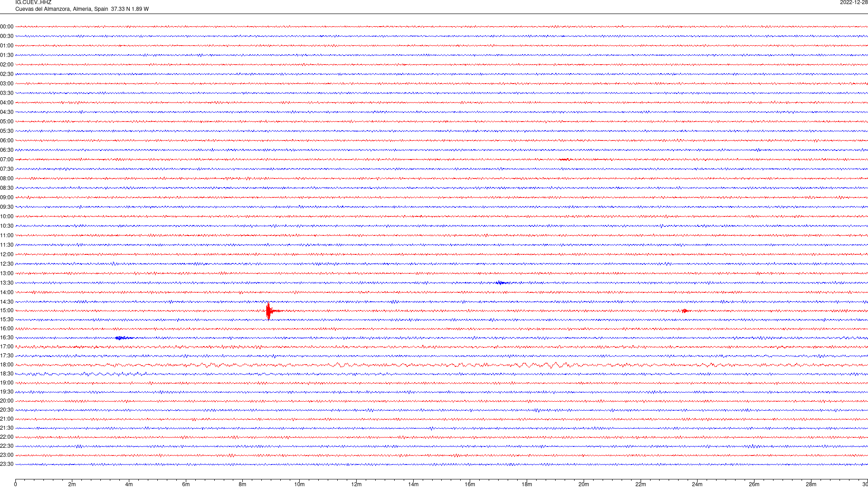
Task: Select the 00:00 time label
Action: pos(7,27)
